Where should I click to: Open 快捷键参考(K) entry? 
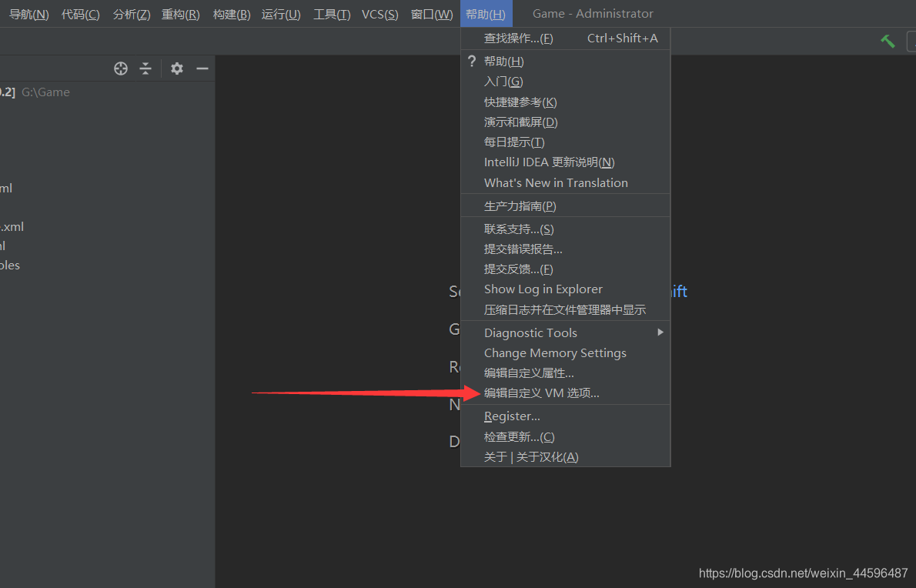coord(566,102)
